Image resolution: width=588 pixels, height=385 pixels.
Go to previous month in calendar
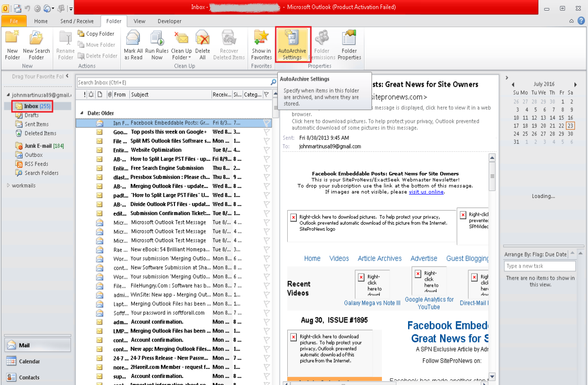tap(513, 84)
